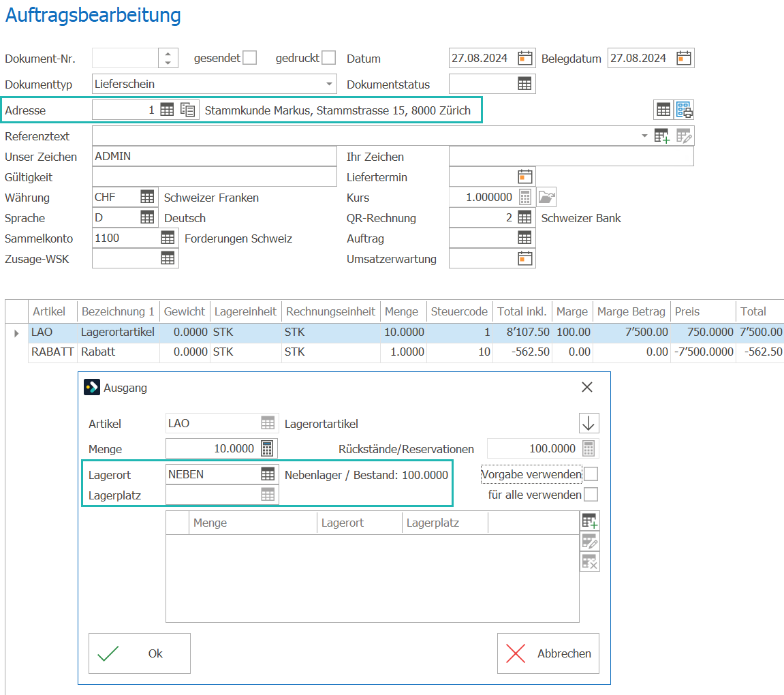Viewport: 784px width, 695px height.
Task: Cancel the Ausgang dialog with Abbrechen
Action: coord(548,653)
